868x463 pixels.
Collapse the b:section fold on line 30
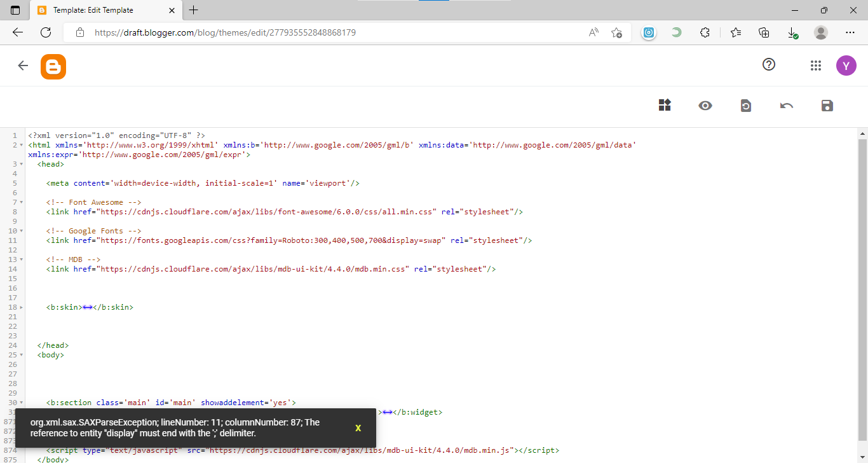coord(21,403)
